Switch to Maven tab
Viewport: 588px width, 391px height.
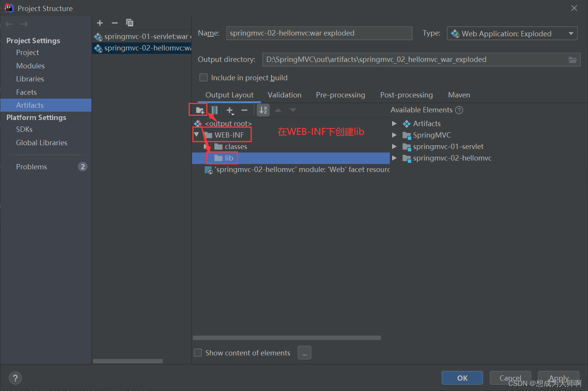(x=459, y=95)
